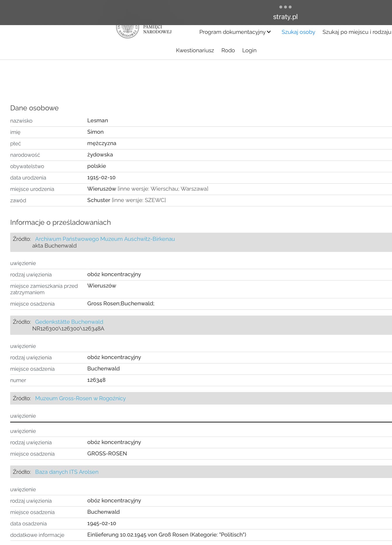Image resolution: width=392 pixels, height=545 pixels.
Task: Click the Instytut Pamięci Narodowej logo
Action: [x=144, y=32]
